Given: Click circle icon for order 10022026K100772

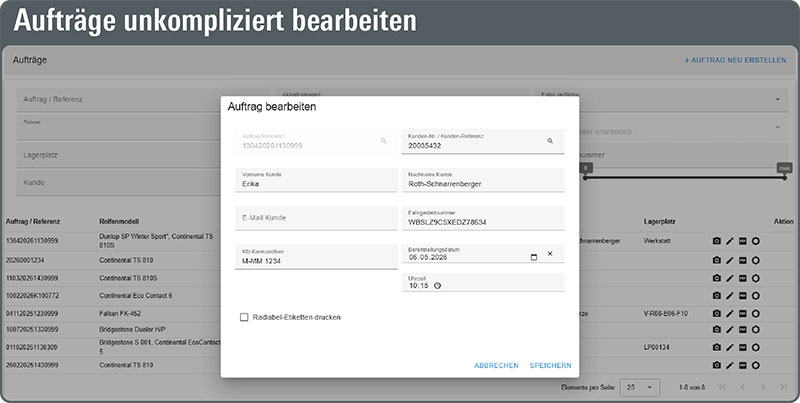Looking at the screenshot, I should click(x=756, y=295).
